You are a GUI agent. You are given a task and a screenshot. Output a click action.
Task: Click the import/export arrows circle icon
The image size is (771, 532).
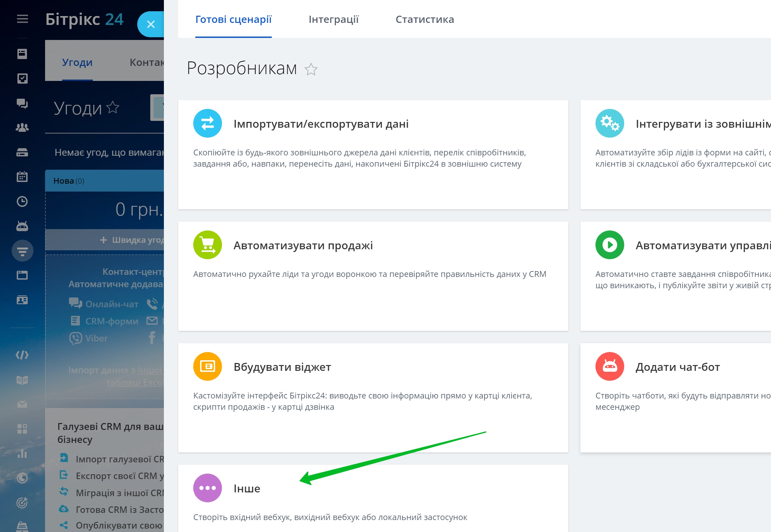pyautogui.click(x=208, y=123)
